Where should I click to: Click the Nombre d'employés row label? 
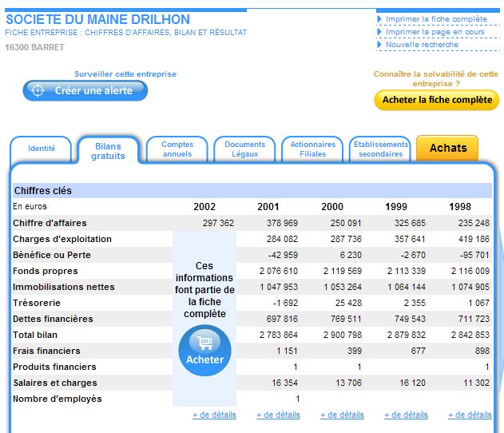click(x=58, y=399)
